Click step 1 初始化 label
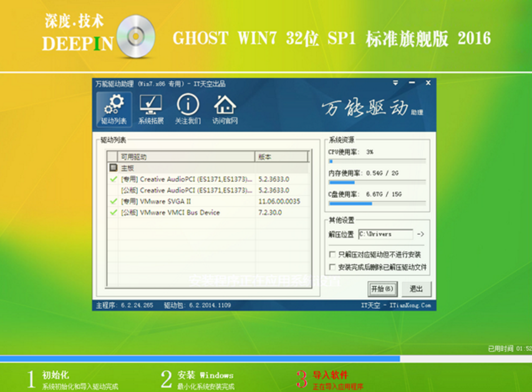This screenshot has width=532, height=392. 56,375
